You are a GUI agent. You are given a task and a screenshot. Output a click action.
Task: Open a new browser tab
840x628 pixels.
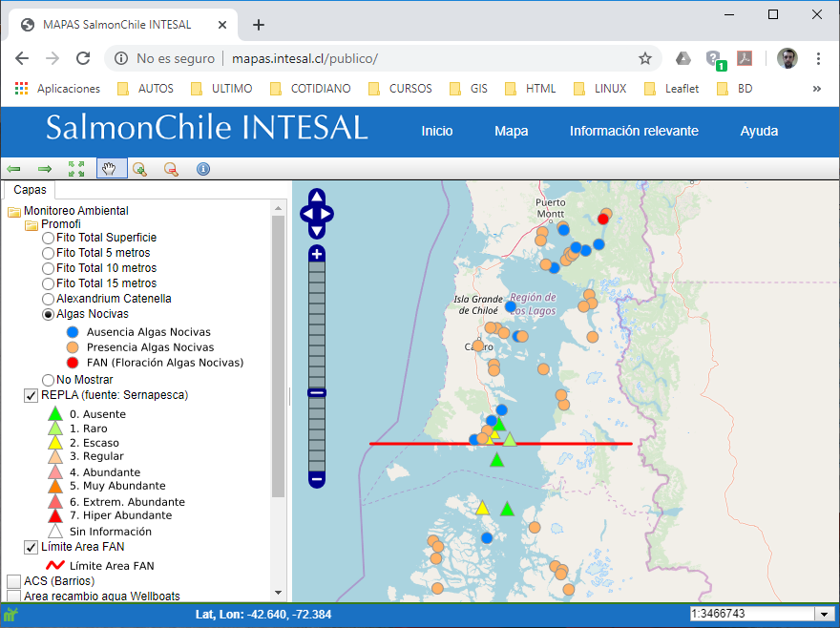(259, 25)
